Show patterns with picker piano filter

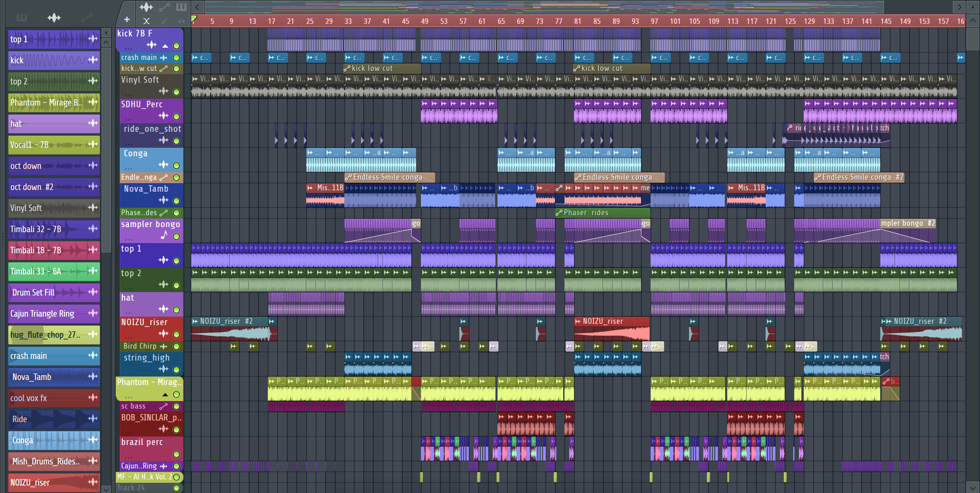point(22,17)
